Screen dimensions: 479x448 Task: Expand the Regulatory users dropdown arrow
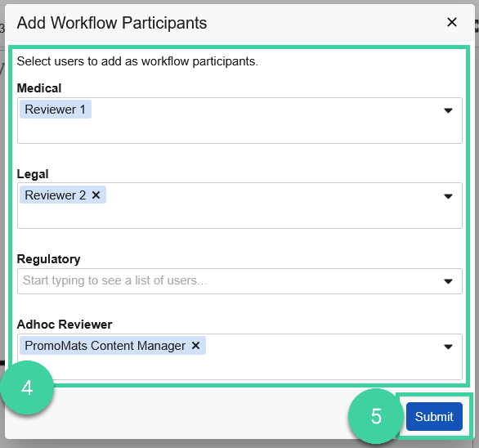tap(448, 281)
